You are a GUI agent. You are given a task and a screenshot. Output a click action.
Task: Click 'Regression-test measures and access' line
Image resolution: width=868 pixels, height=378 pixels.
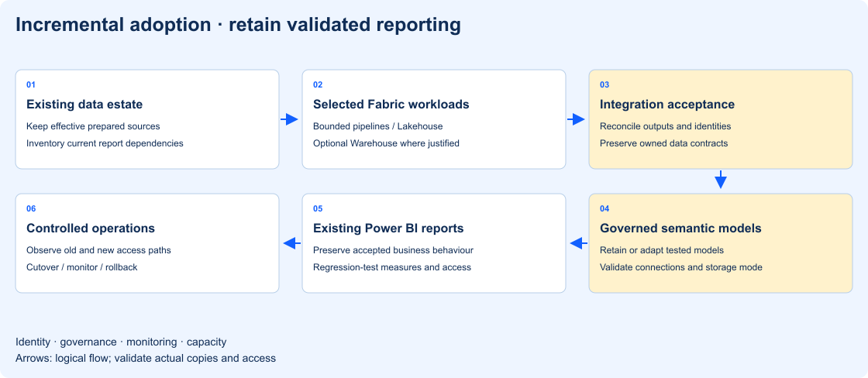[392, 266]
